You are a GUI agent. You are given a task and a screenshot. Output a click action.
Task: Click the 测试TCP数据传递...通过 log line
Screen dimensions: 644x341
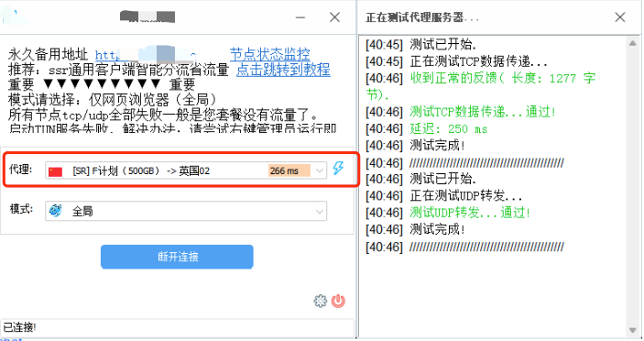pos(461,112)
